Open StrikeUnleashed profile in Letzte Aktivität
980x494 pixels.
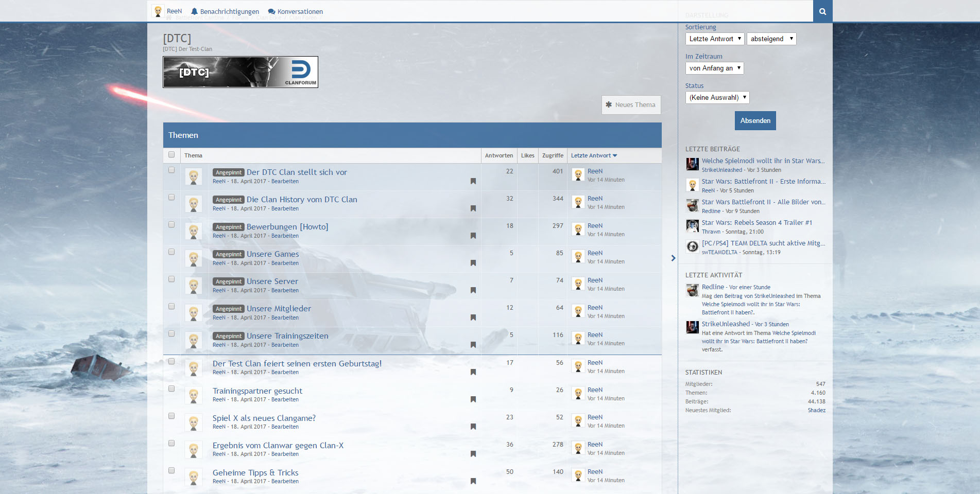(726, 324)
